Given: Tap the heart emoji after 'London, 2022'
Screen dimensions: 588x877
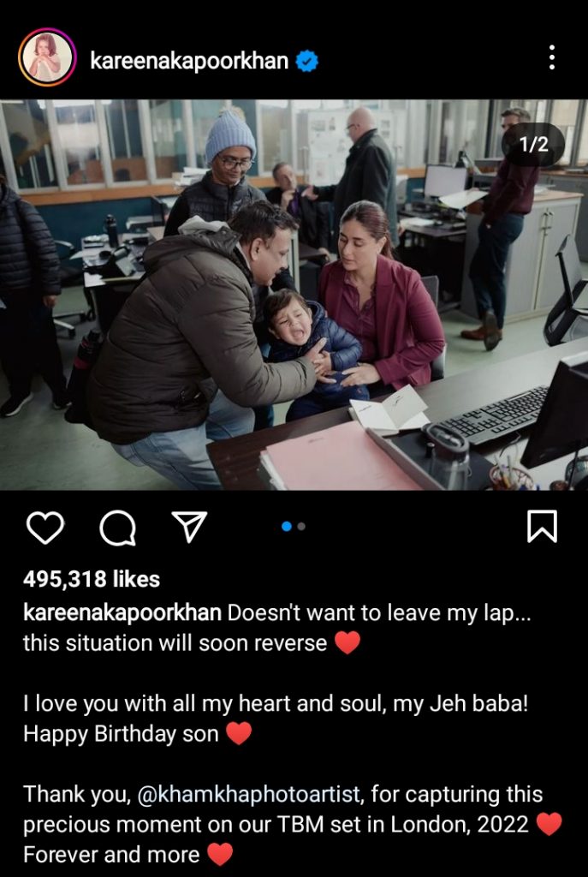Looking at the screenshot, I should coord(549,825).
